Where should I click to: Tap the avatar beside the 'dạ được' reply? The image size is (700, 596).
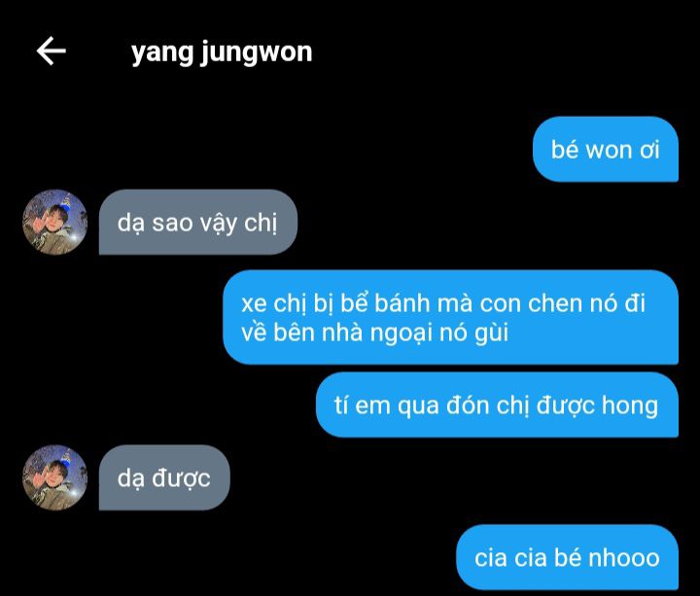click(54, 477)
